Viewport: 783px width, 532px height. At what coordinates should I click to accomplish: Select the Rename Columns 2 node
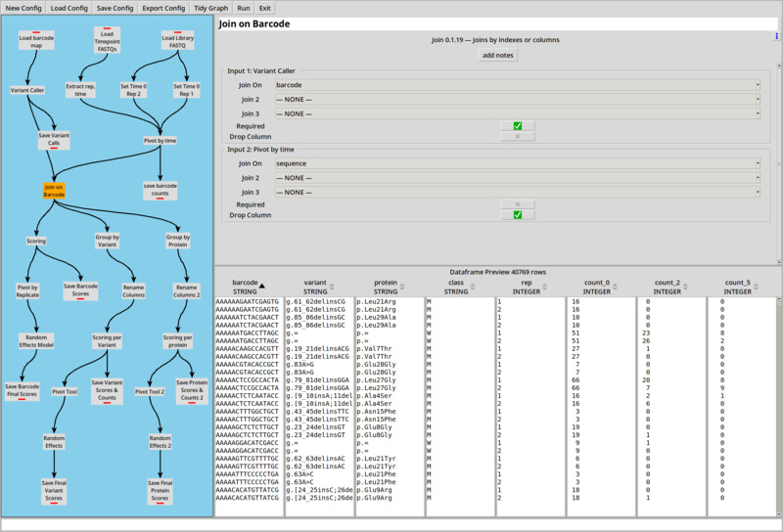coord(186,291)
